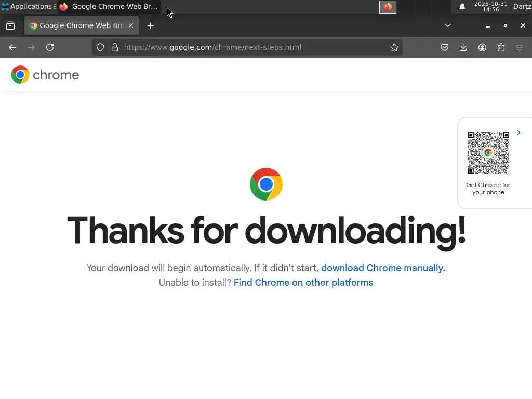Click 'Get Chrome for your phone' text
532x399 pixels.
click(x=488, y=189)
